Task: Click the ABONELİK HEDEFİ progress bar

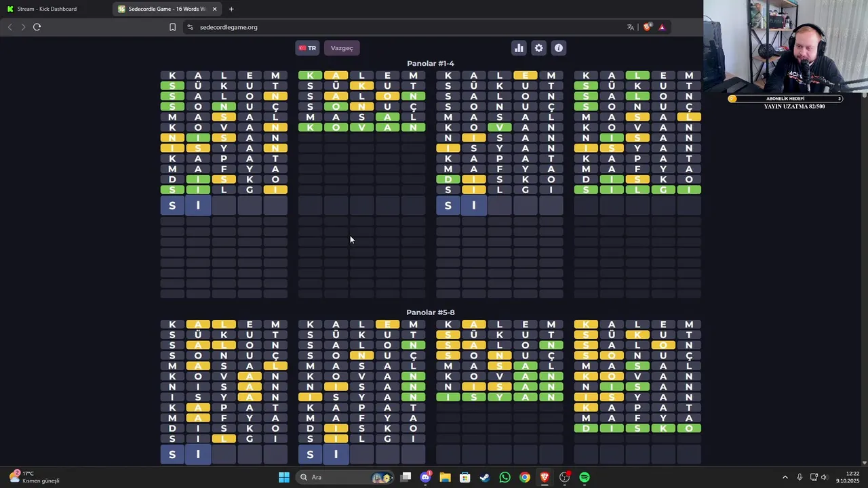Action: coord(785,99)
